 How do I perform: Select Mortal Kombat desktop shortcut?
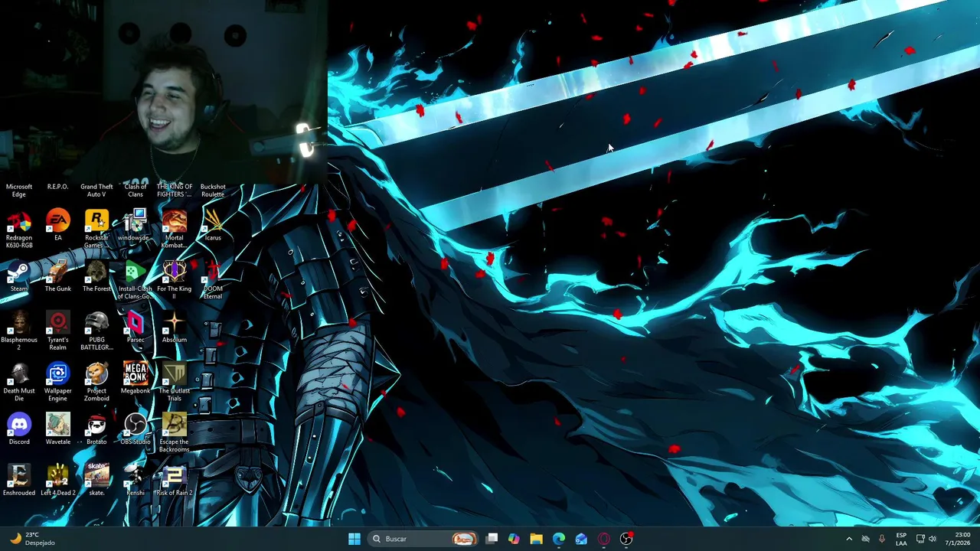pos(174,222)
